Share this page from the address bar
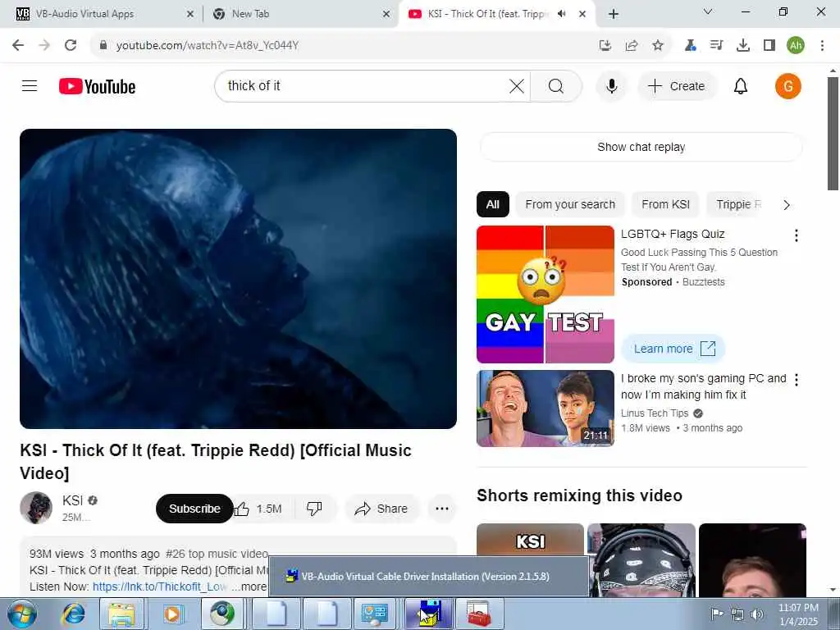The image size is (840, 630). 632,45
